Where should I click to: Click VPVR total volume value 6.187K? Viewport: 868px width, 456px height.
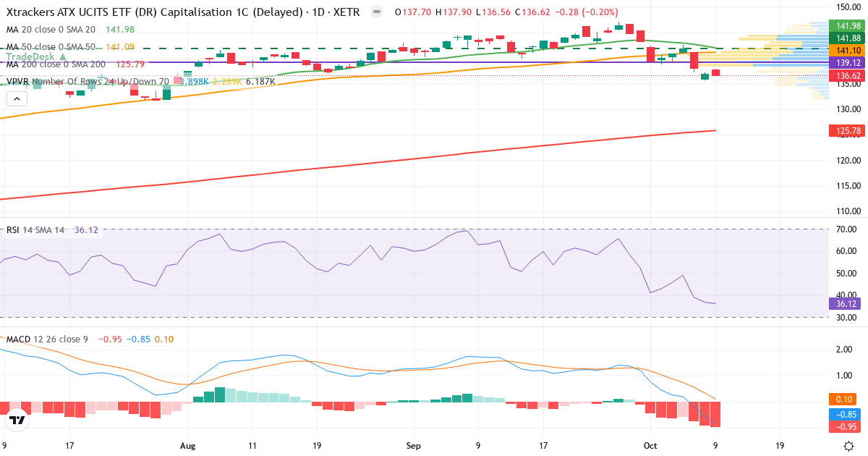click(260, 82)
